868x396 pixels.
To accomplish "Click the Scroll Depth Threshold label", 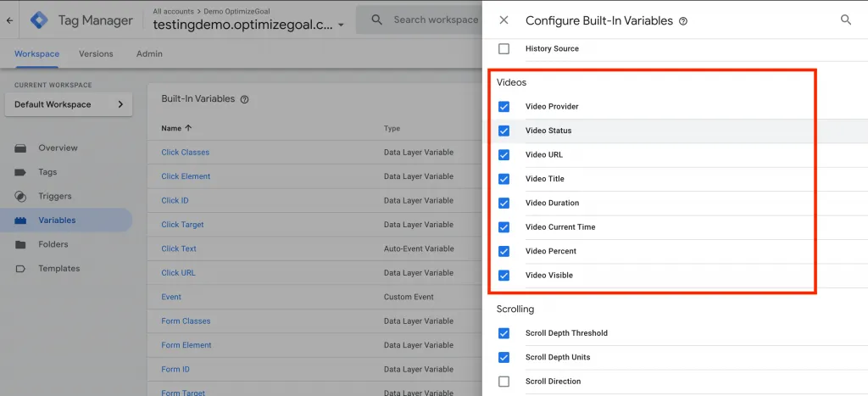I will 566,333.
